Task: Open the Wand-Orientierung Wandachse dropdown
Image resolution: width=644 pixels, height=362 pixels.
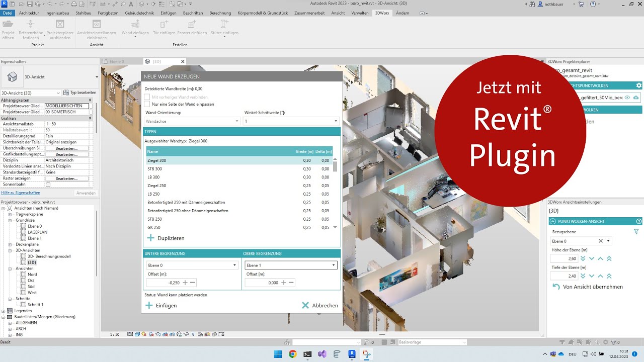Action: pyautogui.click(x=193, y=121)
